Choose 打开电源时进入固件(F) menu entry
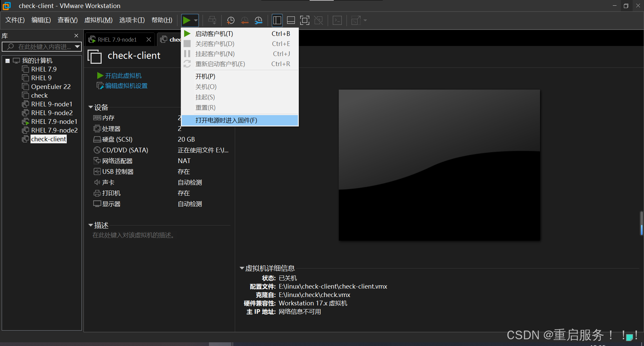The height and width of the screenshot is (346, 644). [x=240, y=120]
